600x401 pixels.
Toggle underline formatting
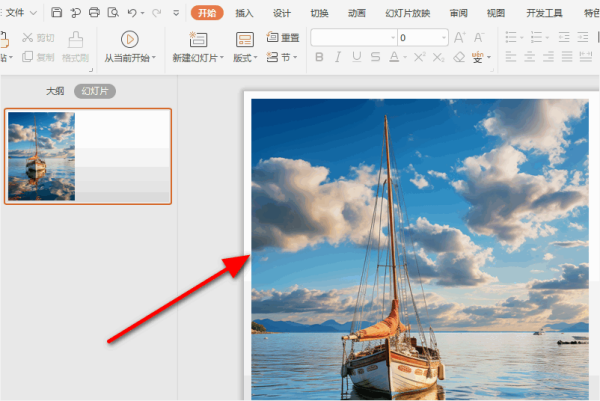click(x=357, y=57)
